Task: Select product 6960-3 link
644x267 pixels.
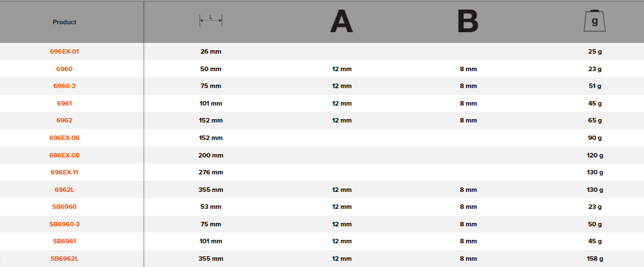Action: click(64, 86)
